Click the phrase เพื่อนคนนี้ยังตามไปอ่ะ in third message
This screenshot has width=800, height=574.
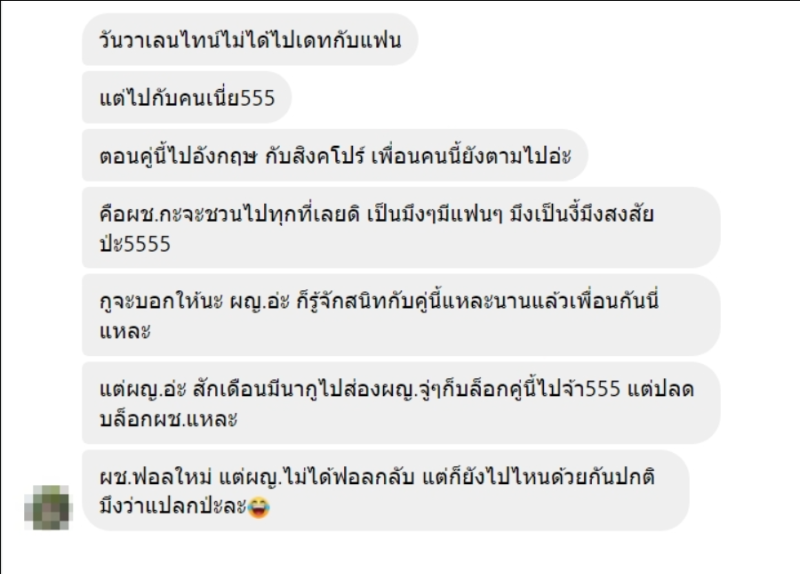click(471, 156)
